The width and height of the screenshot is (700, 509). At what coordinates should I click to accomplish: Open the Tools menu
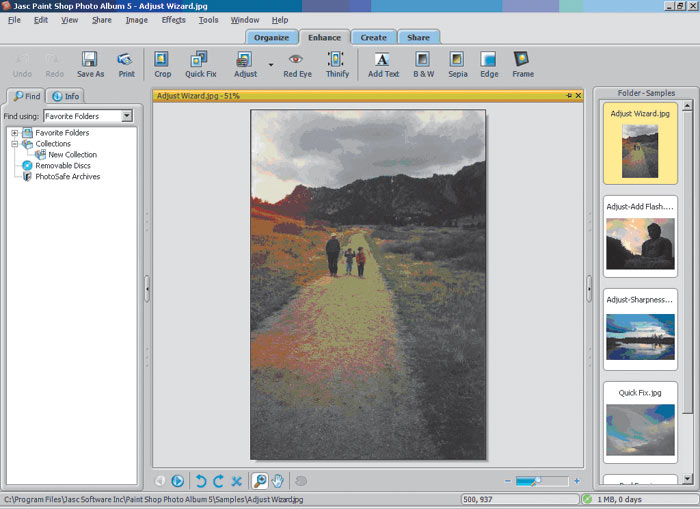click(x=208, y=20)
